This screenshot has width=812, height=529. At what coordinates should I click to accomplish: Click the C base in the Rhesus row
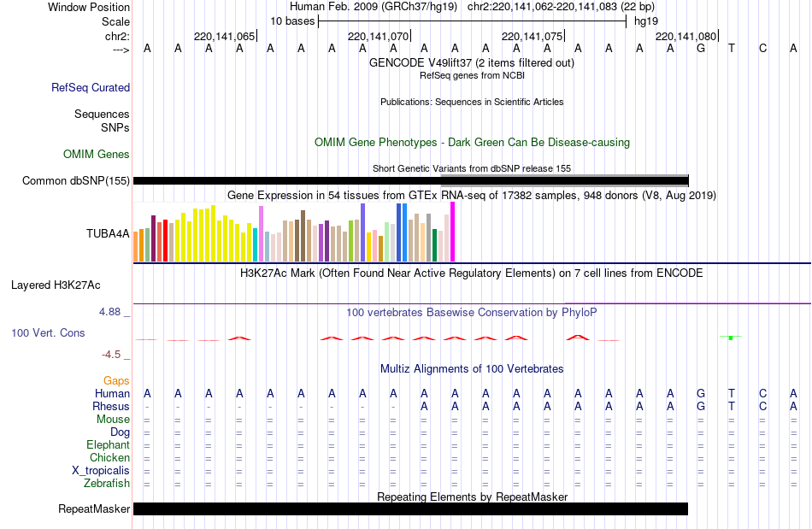(x=762, y=407)
